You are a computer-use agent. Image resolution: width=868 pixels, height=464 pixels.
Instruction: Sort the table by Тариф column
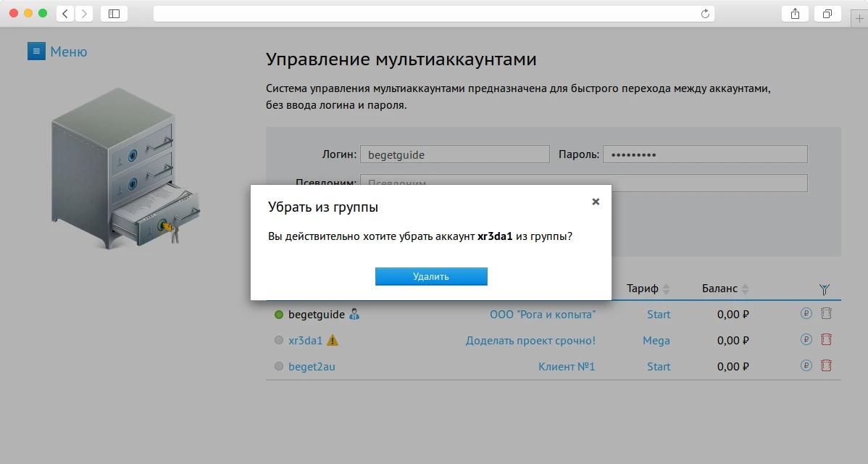pos(648,289)
